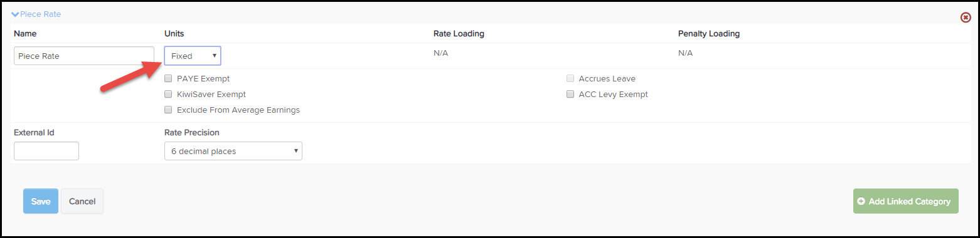Collapse the Piece Rate section chevron
This screenshot has width=980, height=238.
(16, 14)
